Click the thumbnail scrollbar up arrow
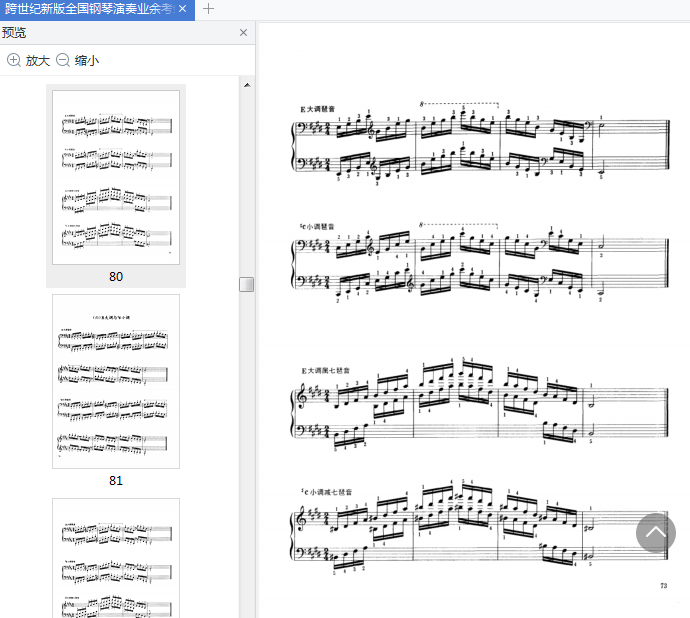 pos(247,85)
